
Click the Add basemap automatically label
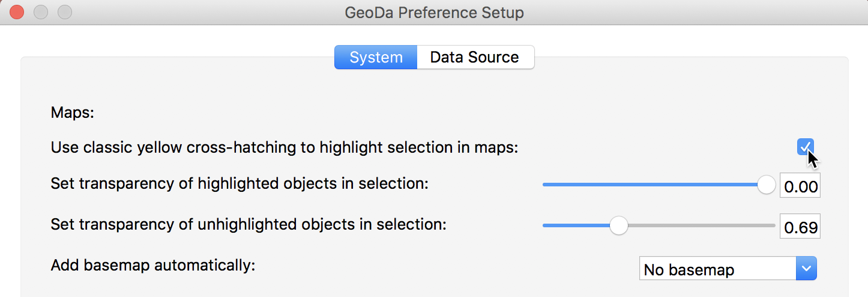tap(153, 265)
